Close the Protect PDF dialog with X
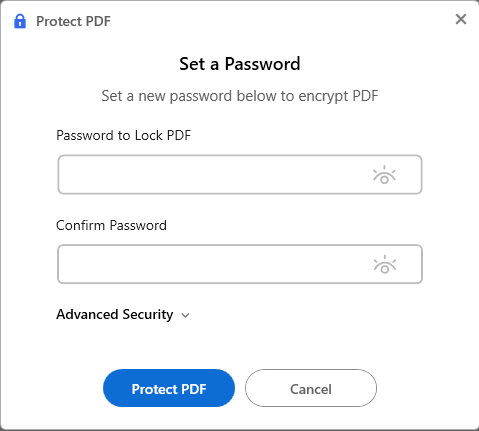Image resolution: width=479 pixels, height=431 pixels. pyautogui.click(x=461, y=19)
